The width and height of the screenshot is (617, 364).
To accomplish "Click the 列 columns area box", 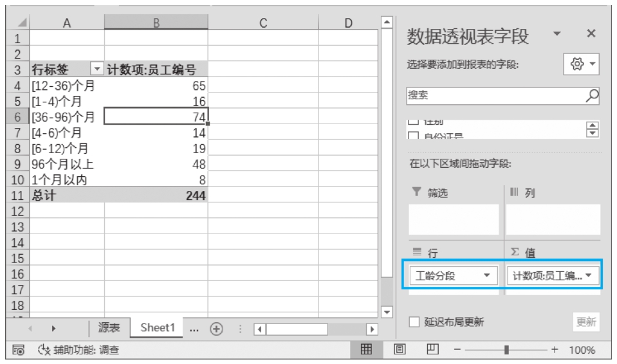I will [553, 219].
